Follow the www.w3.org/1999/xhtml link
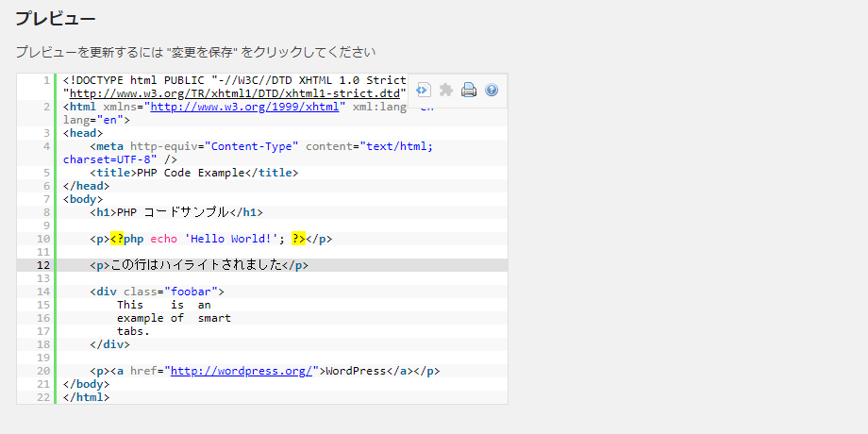868x434 pixels. 244,107
